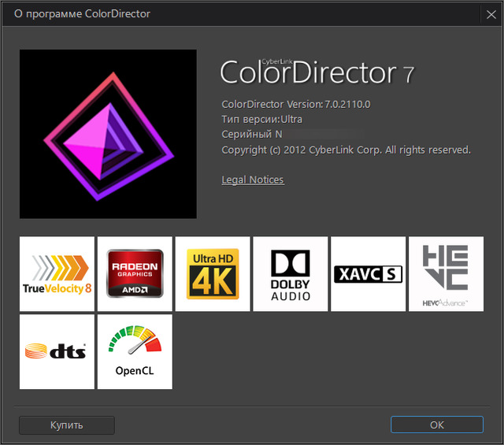504x445 pixels.
Task: Open the Legal Notices link
Action: coord(253,180)
